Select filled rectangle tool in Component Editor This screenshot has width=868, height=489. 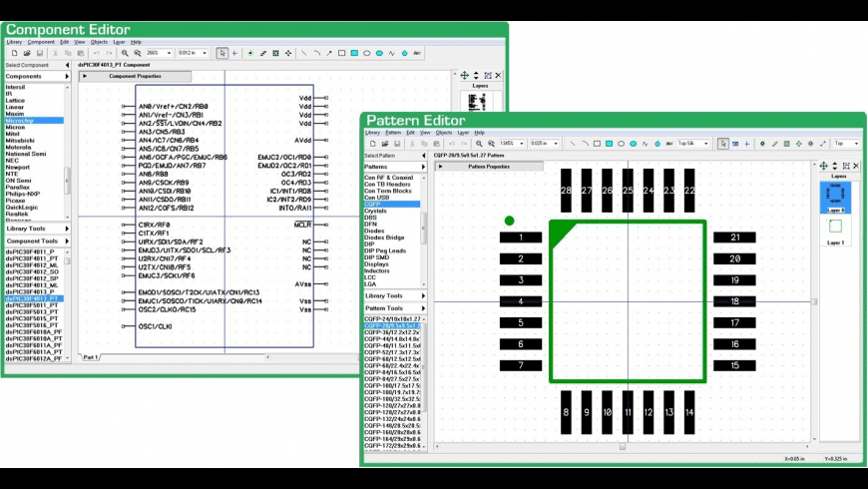[x=354, y=53]
